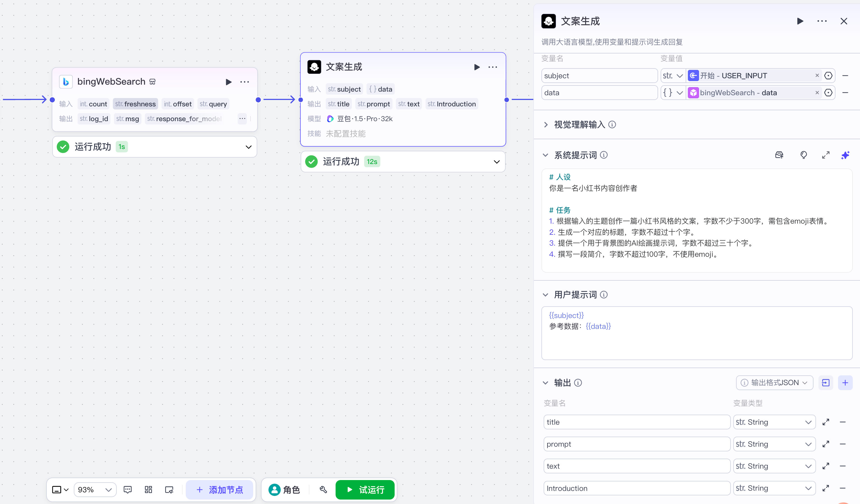Click the AI optimize sparkle icon in 系统提示词
This screenshot has height=504, width=860.
point(845,155)
